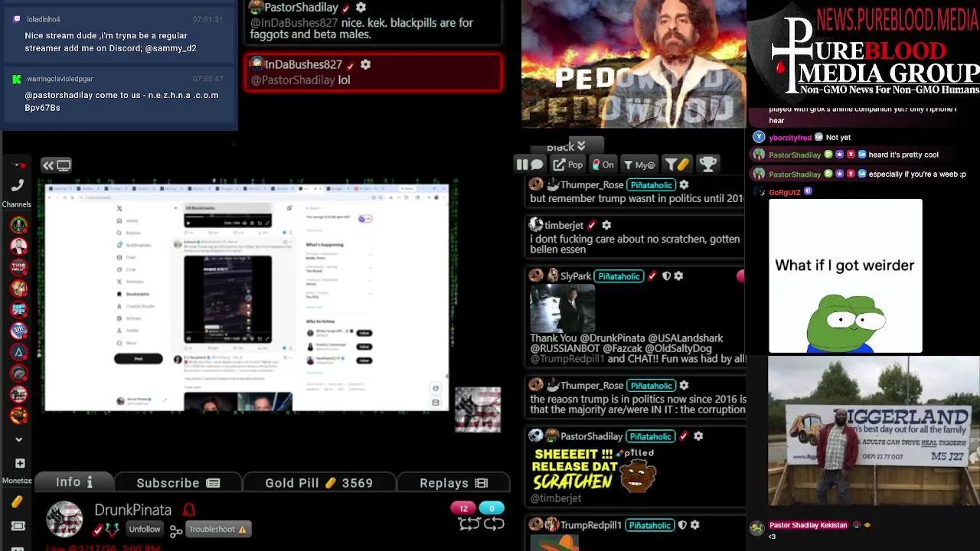Click the filter with gold pill icon

pos(676,165)
